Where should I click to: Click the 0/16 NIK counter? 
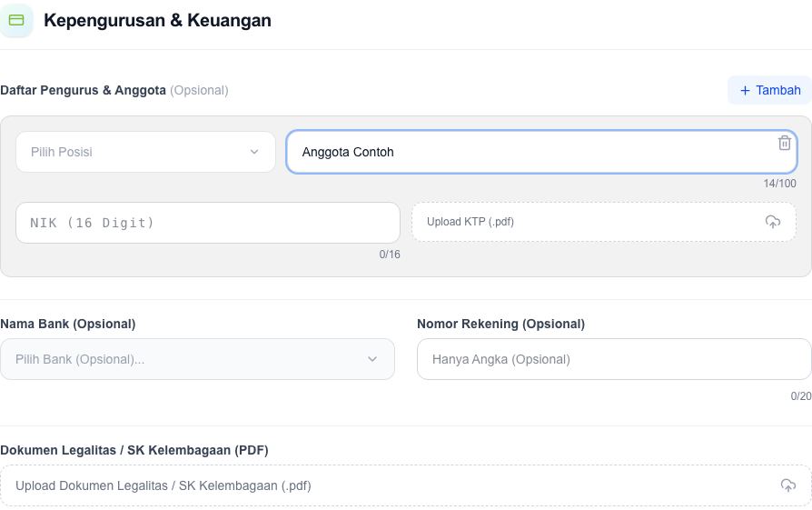[x=390, y=255]
